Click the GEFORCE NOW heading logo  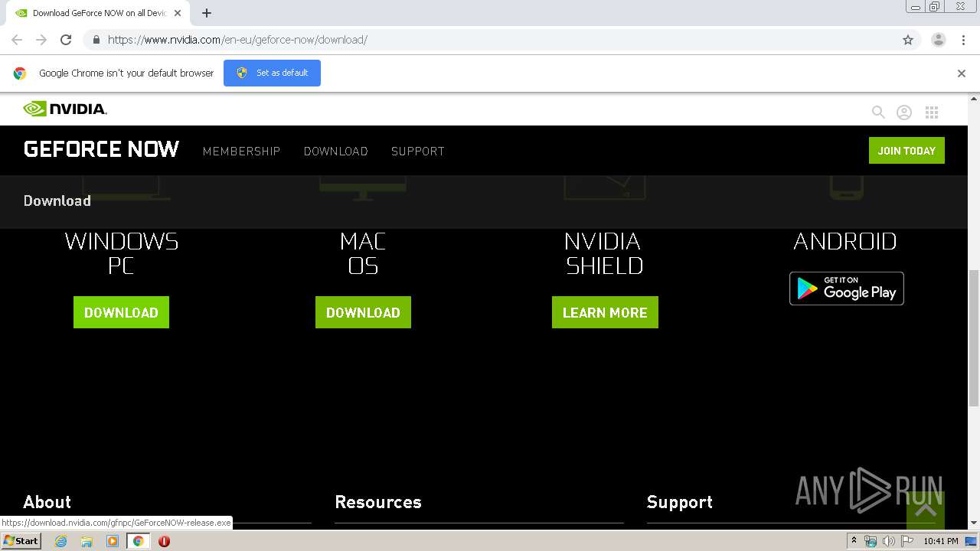pyautogui.click(x=101, y=149)
